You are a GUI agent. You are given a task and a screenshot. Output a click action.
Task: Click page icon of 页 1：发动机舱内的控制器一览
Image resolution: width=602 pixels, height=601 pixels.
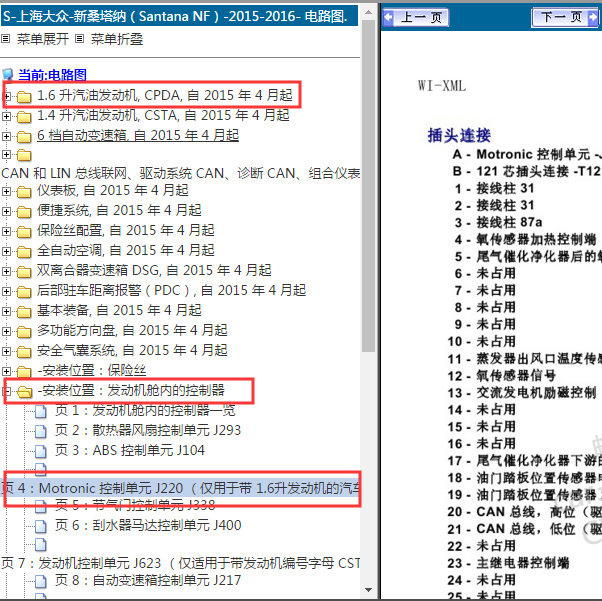point(41,411)
